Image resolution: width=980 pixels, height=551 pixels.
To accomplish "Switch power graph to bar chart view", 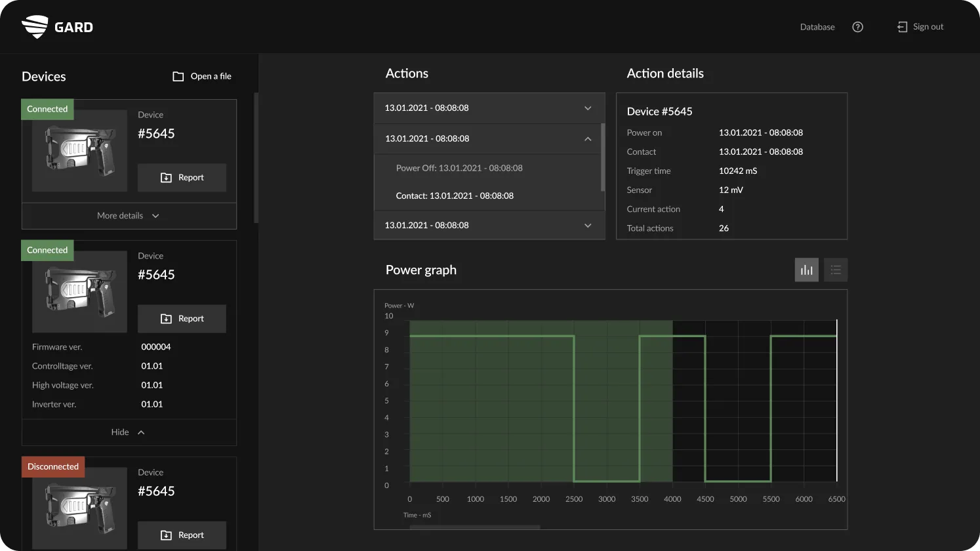I will coord(806,270).
